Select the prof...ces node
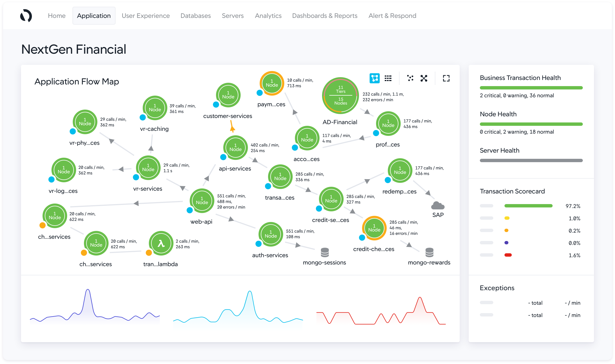This screenshot has height=364, width=615. [388, 124]
